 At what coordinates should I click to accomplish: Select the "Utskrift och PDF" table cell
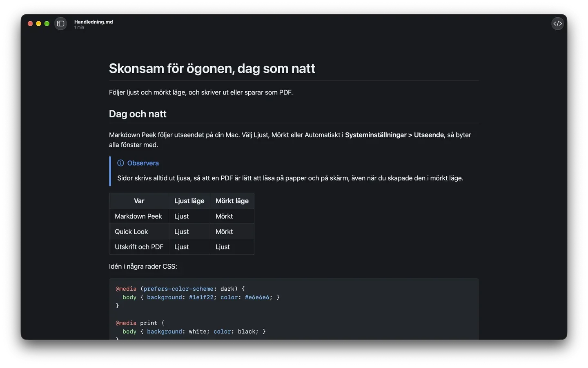(139, 247)
